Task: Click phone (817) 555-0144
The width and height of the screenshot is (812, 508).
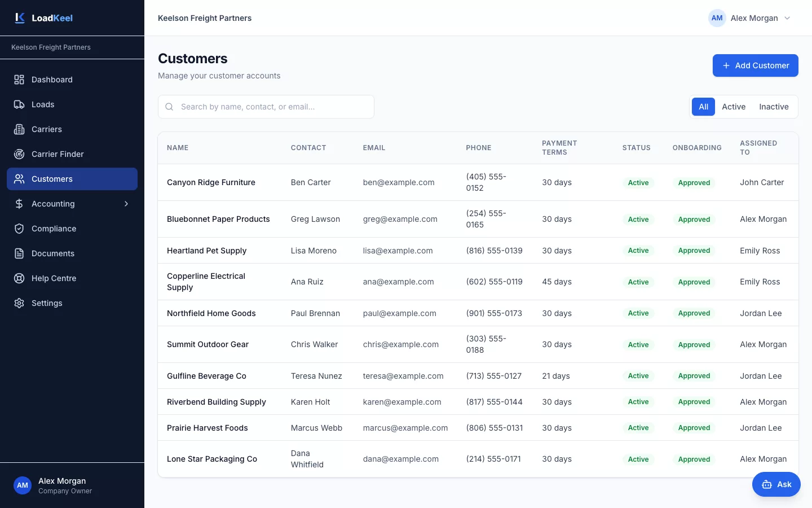Action: click(x=494, y=402)
